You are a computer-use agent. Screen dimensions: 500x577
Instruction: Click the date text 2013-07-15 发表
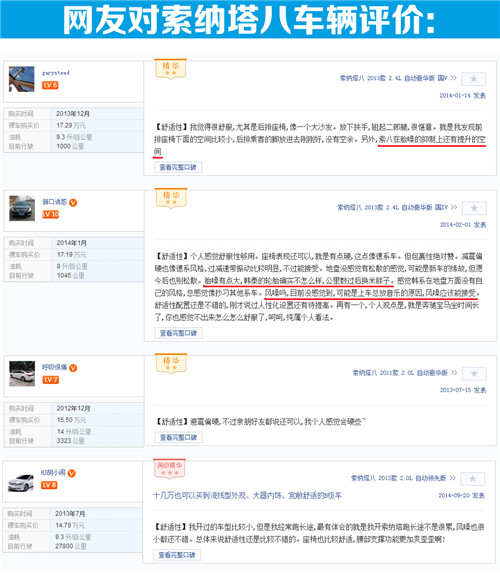(x=463, y=390)
